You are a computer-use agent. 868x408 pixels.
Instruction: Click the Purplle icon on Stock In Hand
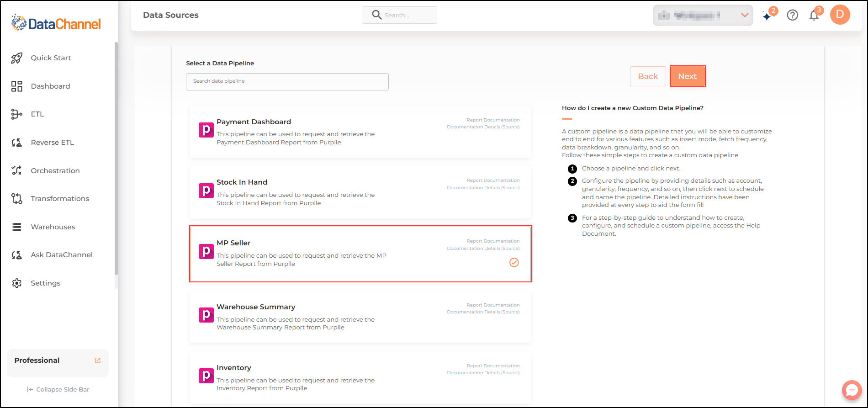pyautogui.click(x=206, y=191)
